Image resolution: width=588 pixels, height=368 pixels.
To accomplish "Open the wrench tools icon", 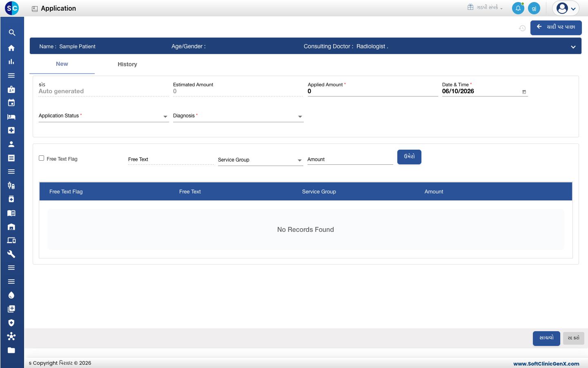I will point(11,254).
